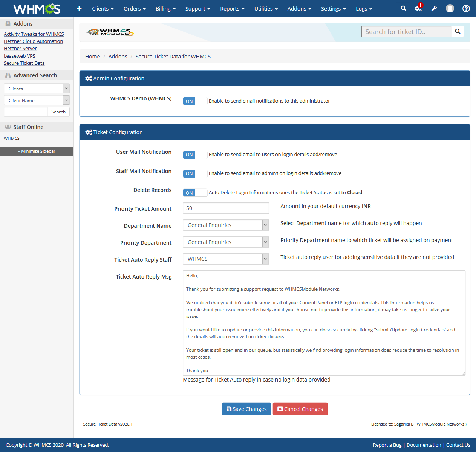Open the Department Name dropdown
The width and height of the screenshot is (476, 452).
226,225
